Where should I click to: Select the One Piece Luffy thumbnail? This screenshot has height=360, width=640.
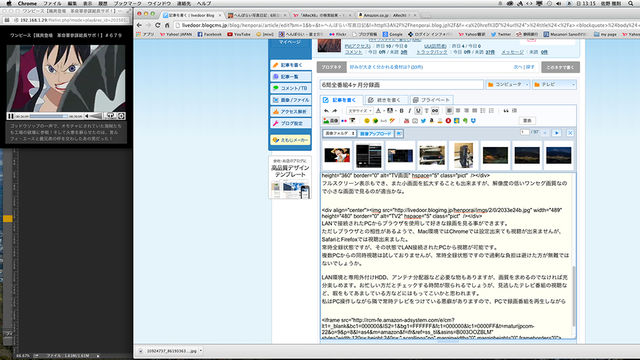coord(337,155)
